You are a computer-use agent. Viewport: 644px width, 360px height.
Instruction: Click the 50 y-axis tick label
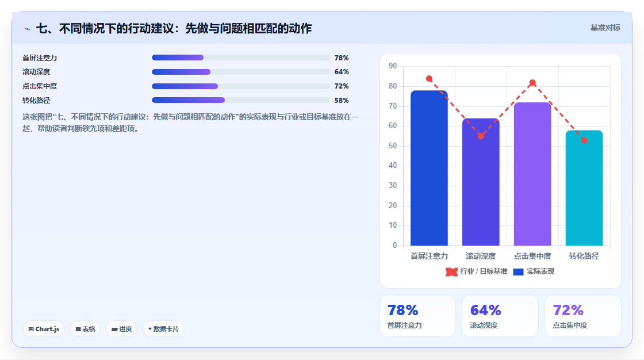coord(393,145)
